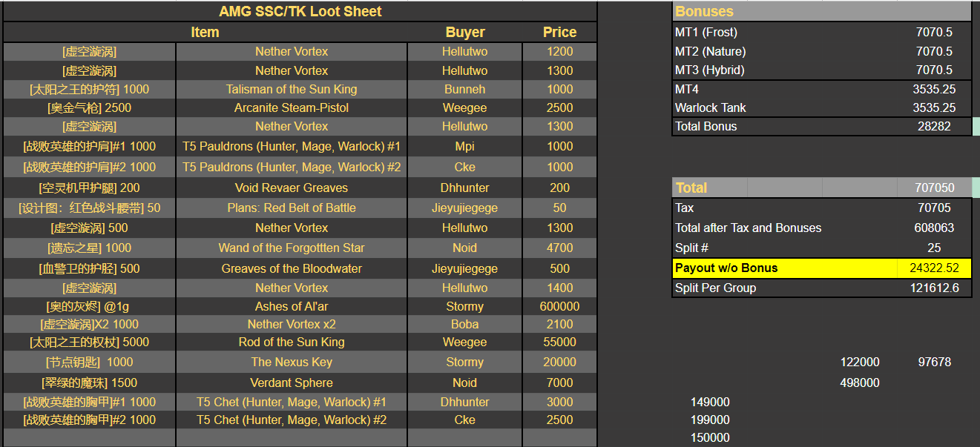Select the AMG SSC/TK Loot Sheet title cell
Viewport: 980px width, 447px height.
tap(300, 11)
